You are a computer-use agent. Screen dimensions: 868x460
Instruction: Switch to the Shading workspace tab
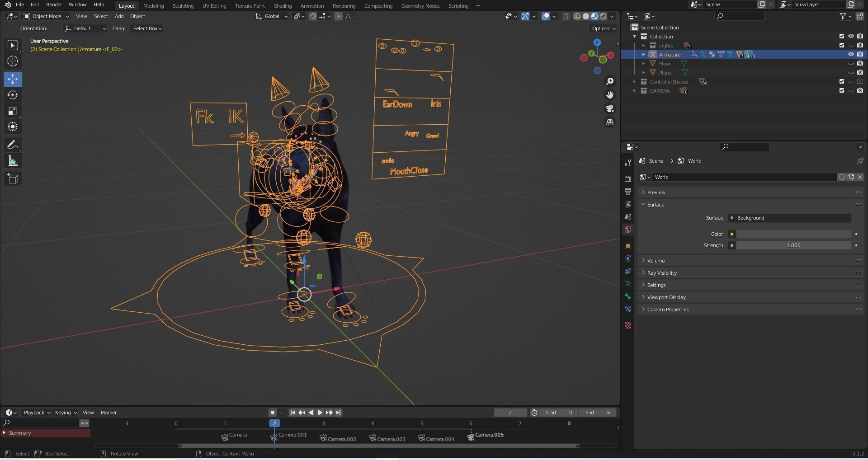283,6
